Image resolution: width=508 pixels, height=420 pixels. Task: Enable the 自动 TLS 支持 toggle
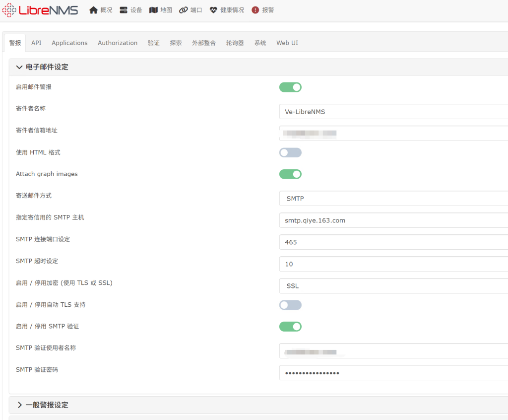(x=290, y=305)
